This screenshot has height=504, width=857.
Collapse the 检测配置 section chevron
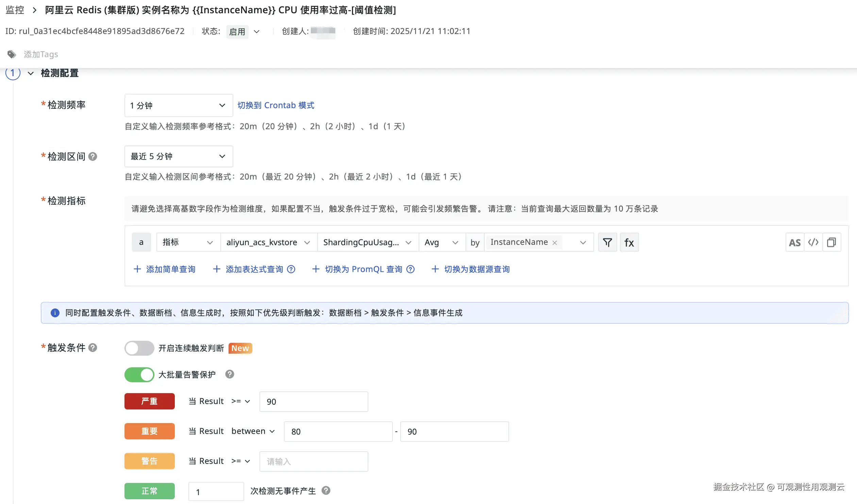(31, 73)
